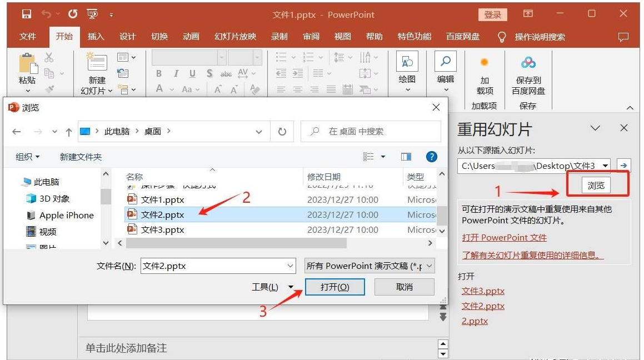Click the go arrow next to the source path
The width and height of the screenshot is (644, 360).
coord(623,166)
